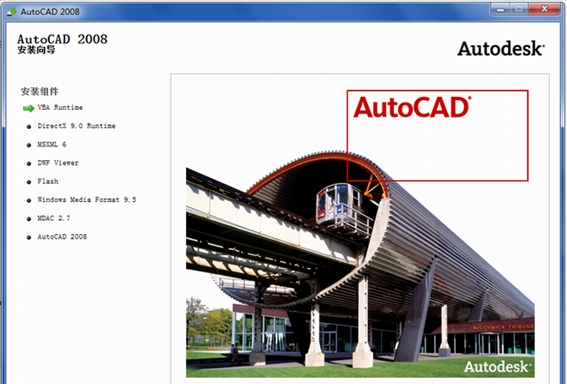Select the DirectX 9.0 Runtime entry
The image size is (567, 384).
[x=76, y=126]
